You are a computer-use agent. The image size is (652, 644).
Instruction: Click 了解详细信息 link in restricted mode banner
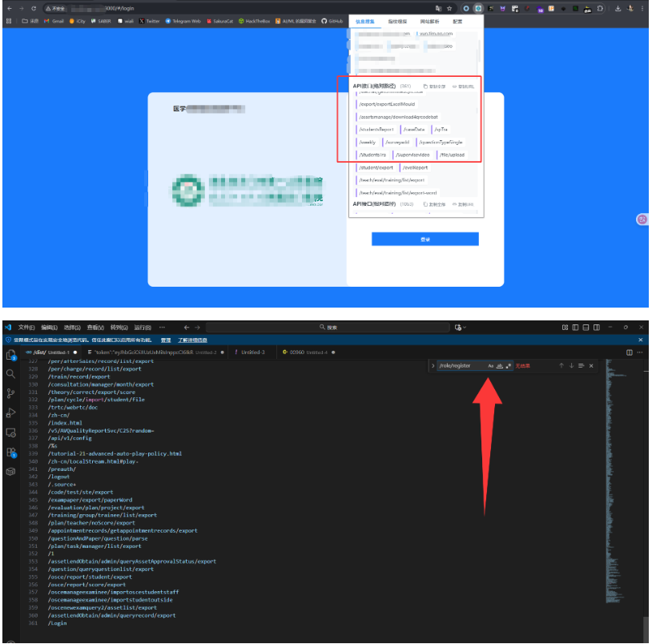tap(192, 340)
